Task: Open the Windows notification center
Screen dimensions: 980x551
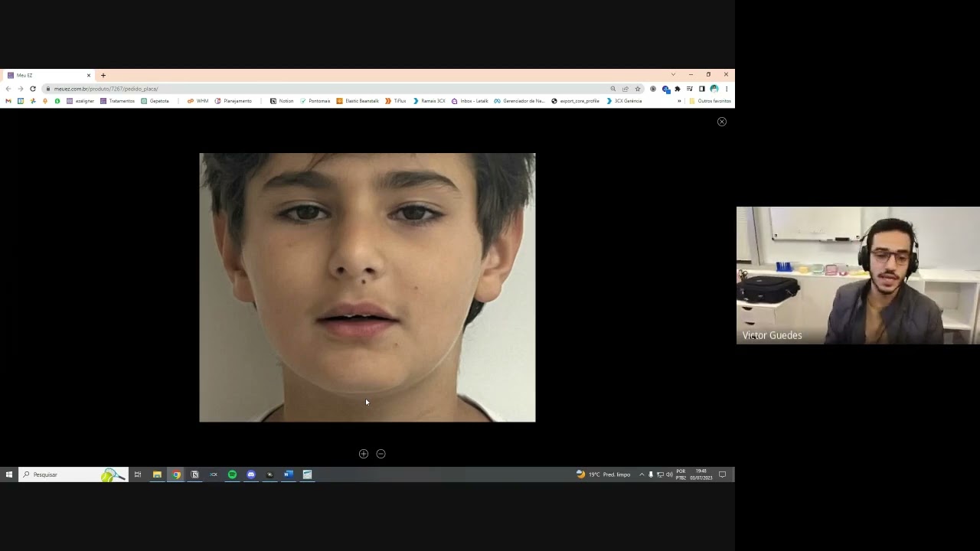Action: click(x=722, y=474)
